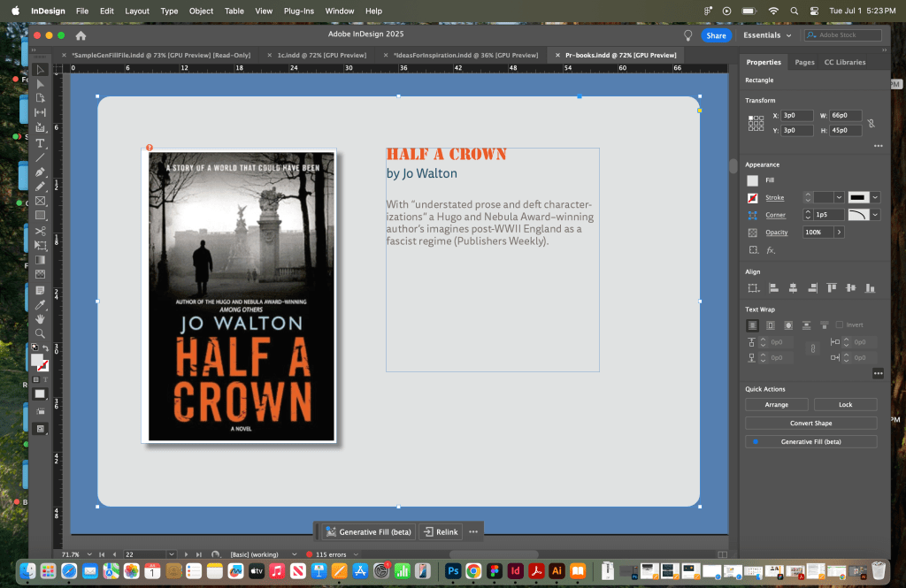Click the Fill color swatch in Appearance
Screen dimensions: 906x588
pyautogui.click(x=753, y=180)
